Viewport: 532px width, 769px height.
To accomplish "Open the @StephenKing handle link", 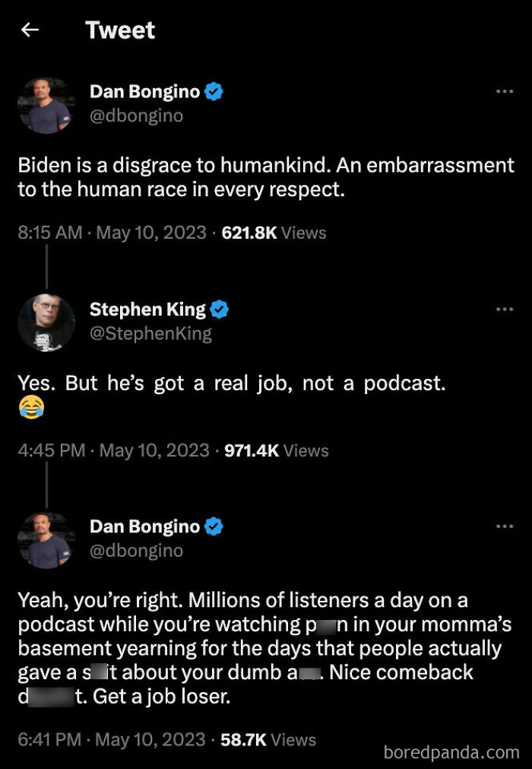I will [x=151, y=333].
